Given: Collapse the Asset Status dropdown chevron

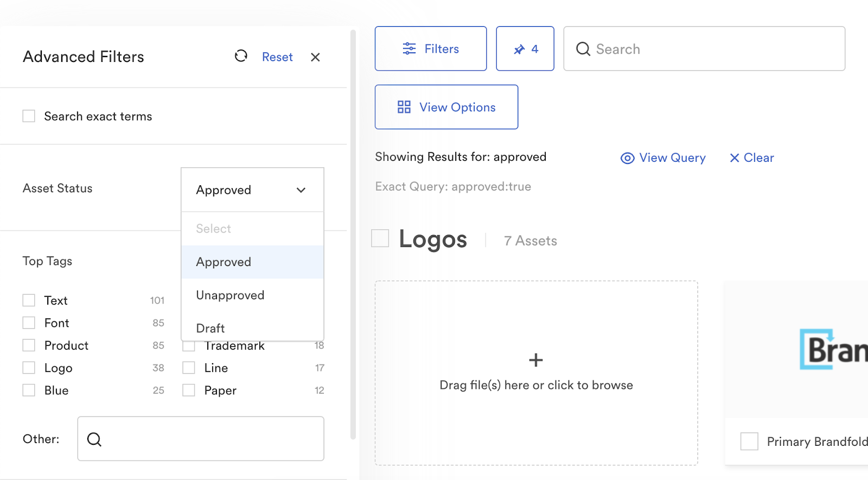Looking at the screenshot, I should click(301, 190).
